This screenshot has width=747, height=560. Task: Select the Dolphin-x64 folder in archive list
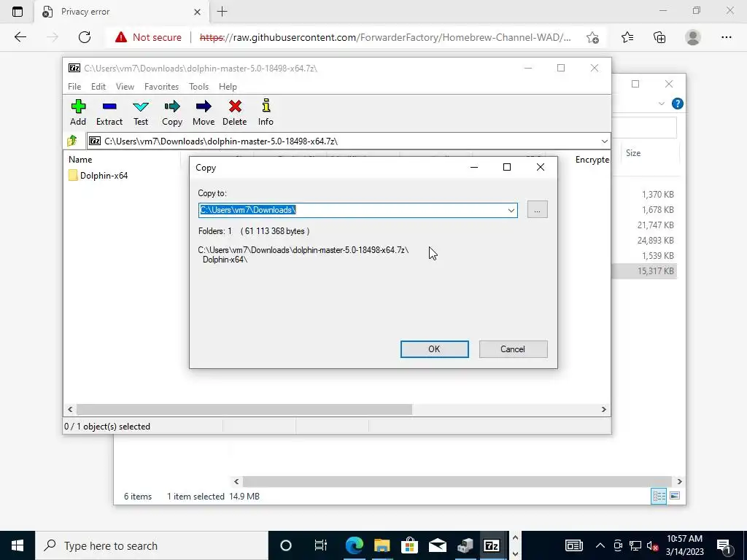point(98,175)
